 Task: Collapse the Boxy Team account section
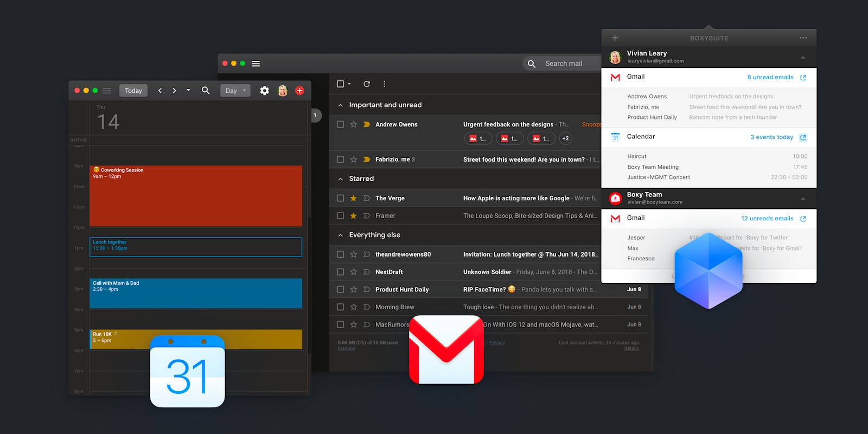[803, 199]
